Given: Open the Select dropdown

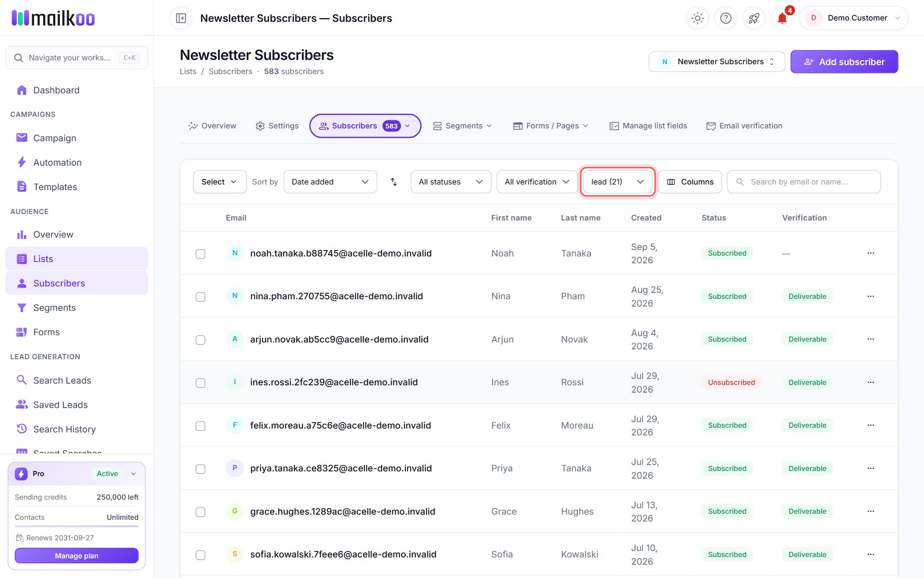Looking at the screenshot, I should 220,182.
